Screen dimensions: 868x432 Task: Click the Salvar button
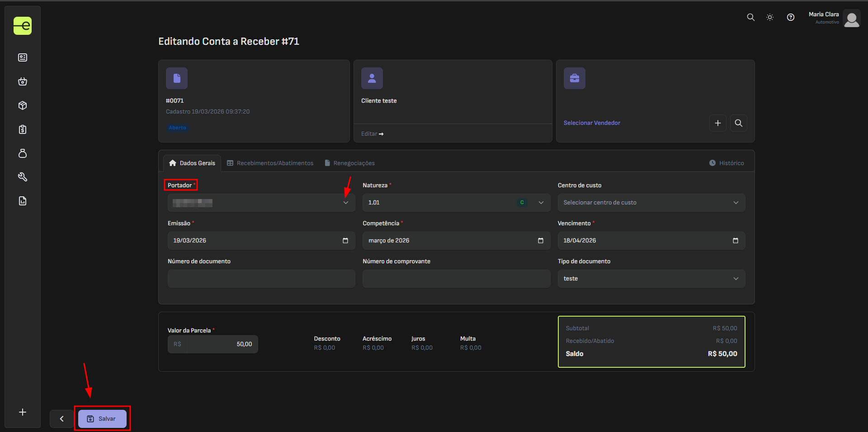click(x=102, y=419)
